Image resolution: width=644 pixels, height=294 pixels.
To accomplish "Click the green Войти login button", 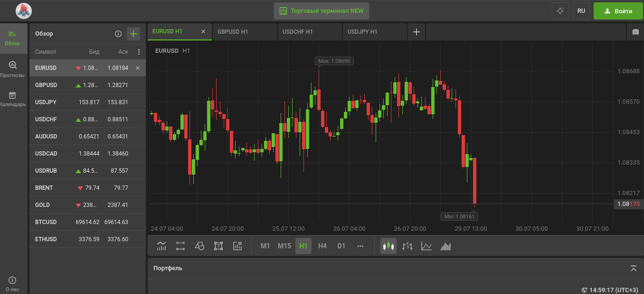I will click(618, 11).
